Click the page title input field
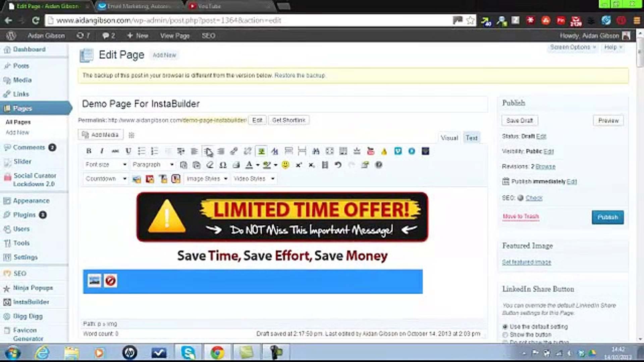 (283, 104)
